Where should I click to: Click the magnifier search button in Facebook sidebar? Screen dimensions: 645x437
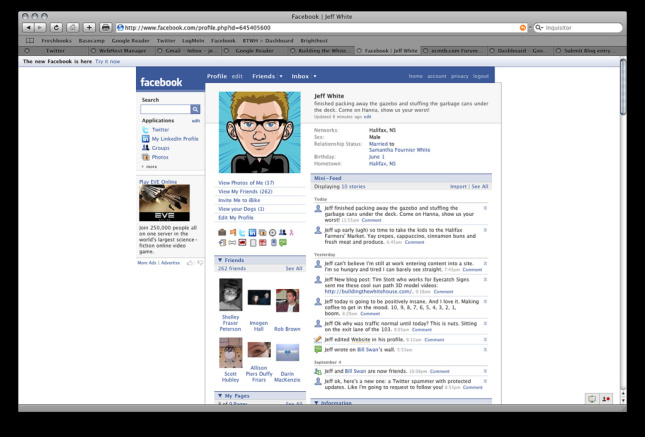pyautogui.click(x=195, y=109)
